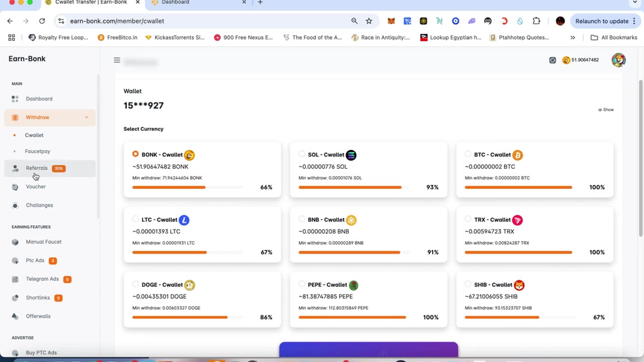This screenshot has width=644, height=362.
Task: Select the SOL - Cwallet radio button
Action: coord(302,154)
